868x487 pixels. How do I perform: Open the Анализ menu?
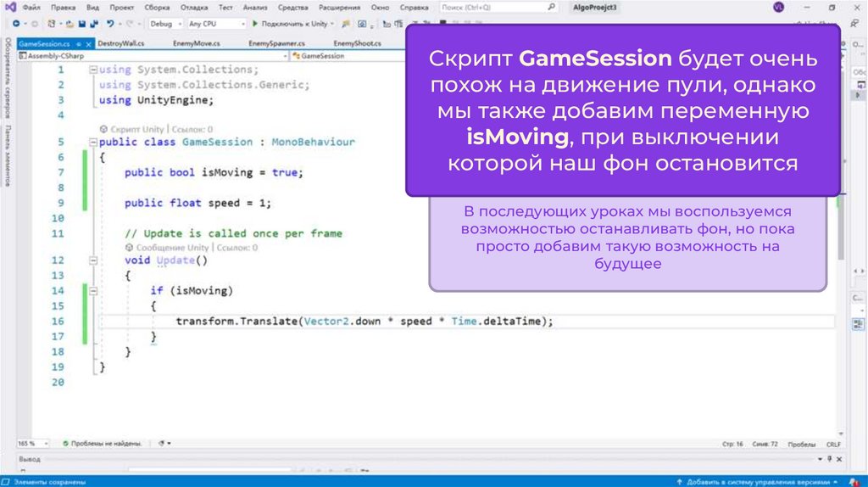[x=255, y=7]
